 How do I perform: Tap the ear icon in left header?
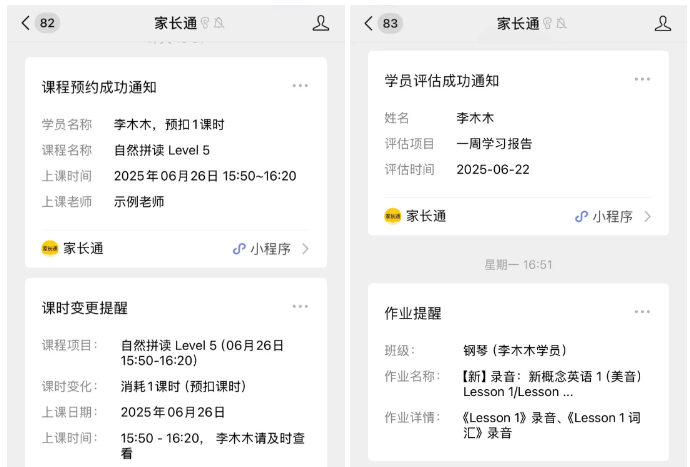[205, 23]
